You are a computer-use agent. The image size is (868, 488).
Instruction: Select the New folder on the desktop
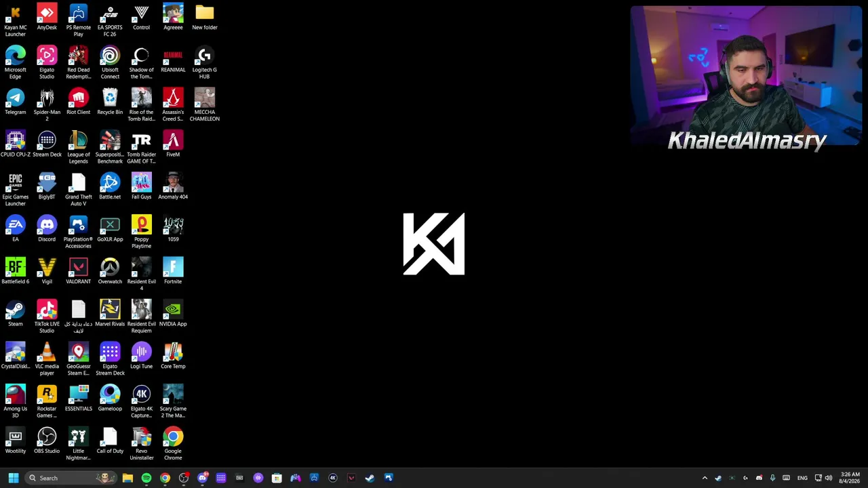tap(205, 18)
